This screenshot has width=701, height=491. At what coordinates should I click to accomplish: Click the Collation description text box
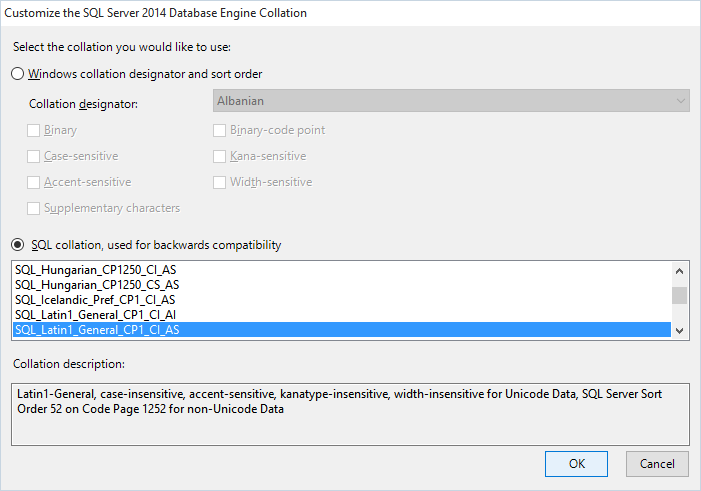click(350, 414)
